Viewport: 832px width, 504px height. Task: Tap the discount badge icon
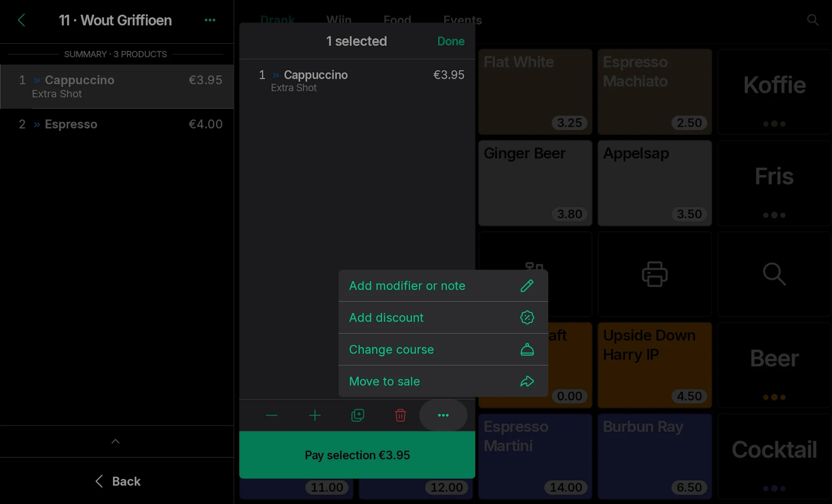[527, 318]
